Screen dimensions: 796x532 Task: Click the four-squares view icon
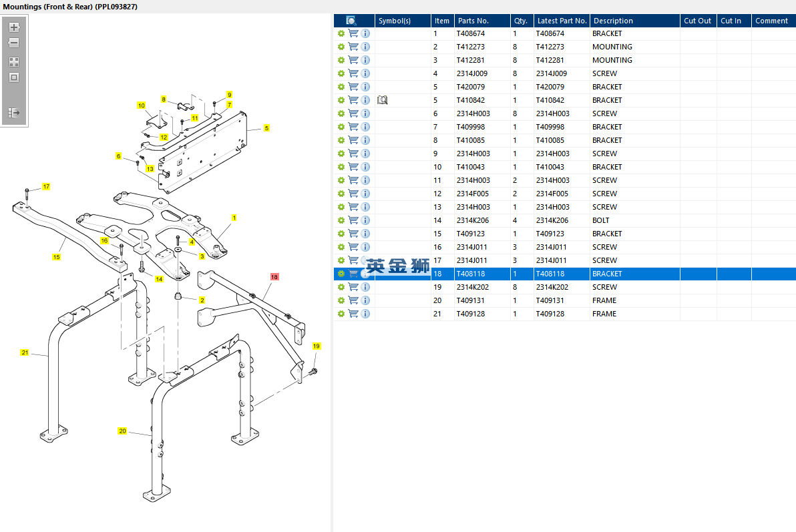coord(14,62)
